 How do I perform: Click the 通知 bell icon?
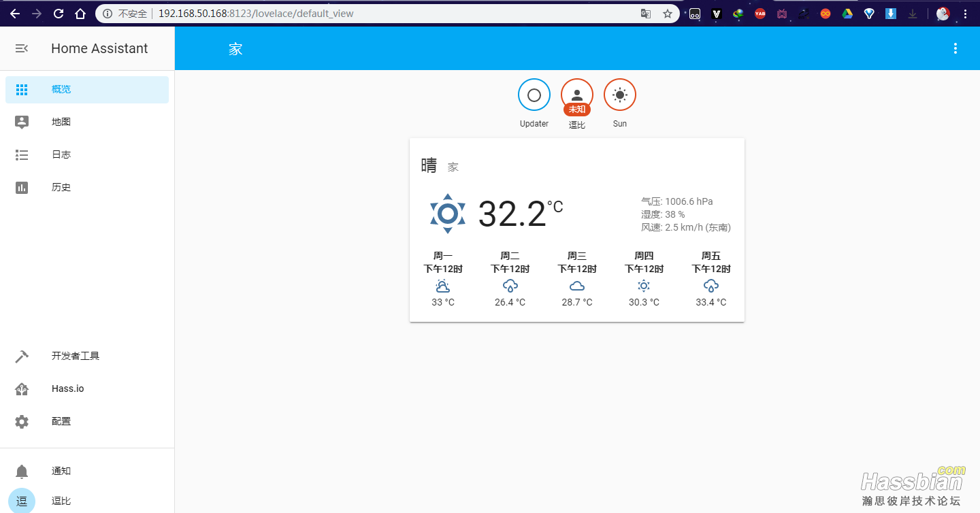(22, 471)
